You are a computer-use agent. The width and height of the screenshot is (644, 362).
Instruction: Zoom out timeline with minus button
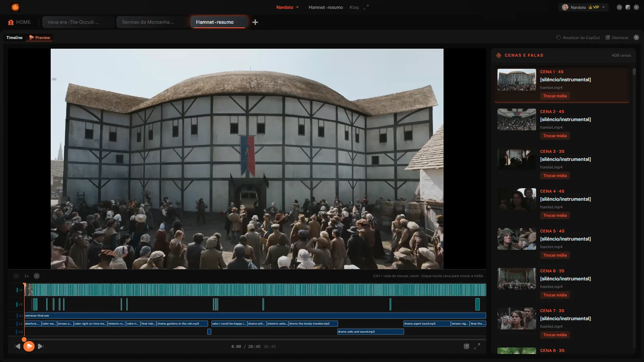coord(16,276)
